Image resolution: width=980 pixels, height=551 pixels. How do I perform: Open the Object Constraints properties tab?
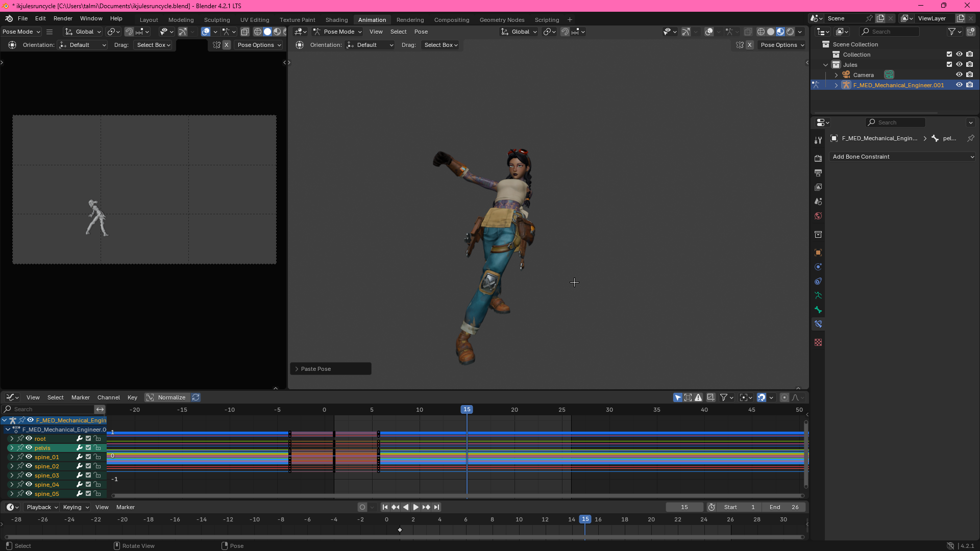click(x=818, y=281)
